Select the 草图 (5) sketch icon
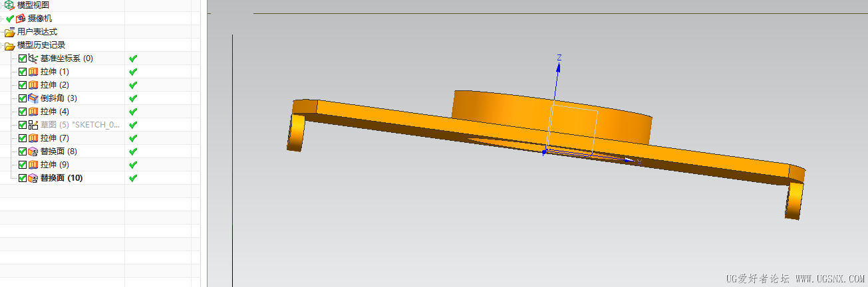 click(x=33, y=125)
